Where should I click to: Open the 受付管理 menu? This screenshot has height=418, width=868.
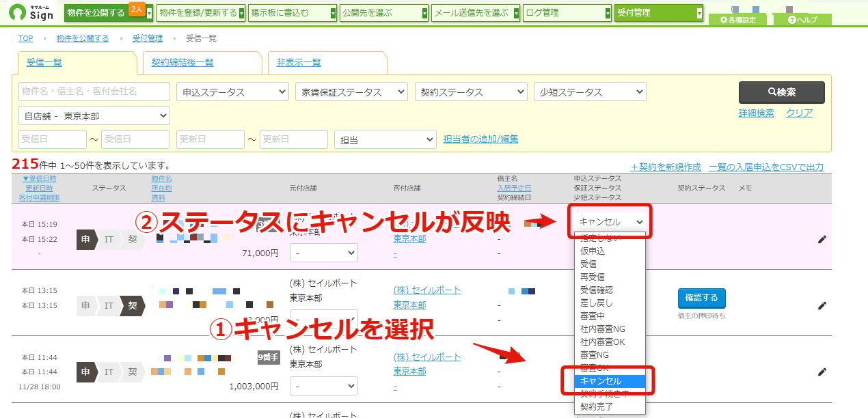click(x=659, y=13)
